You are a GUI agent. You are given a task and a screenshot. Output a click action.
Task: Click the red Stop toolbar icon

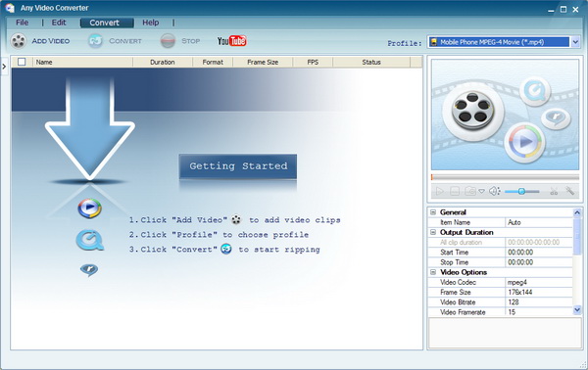coord(168,41)
